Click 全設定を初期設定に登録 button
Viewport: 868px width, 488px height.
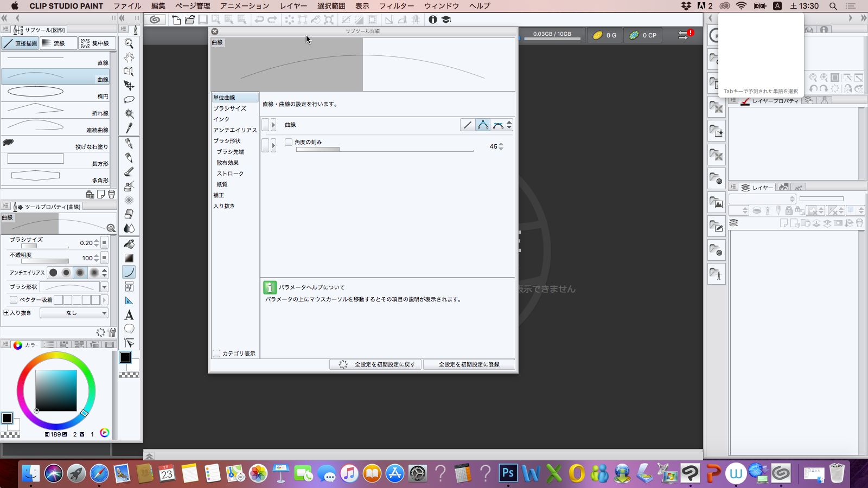(469, 364)
